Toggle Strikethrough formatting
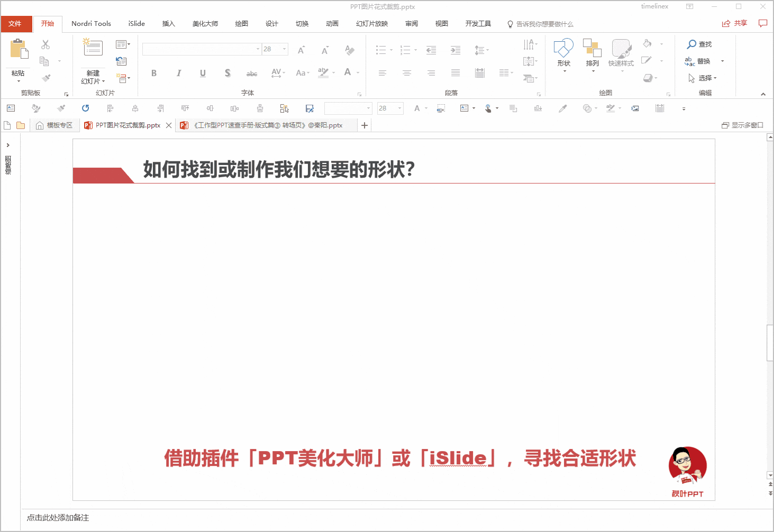 pos(252,73)
